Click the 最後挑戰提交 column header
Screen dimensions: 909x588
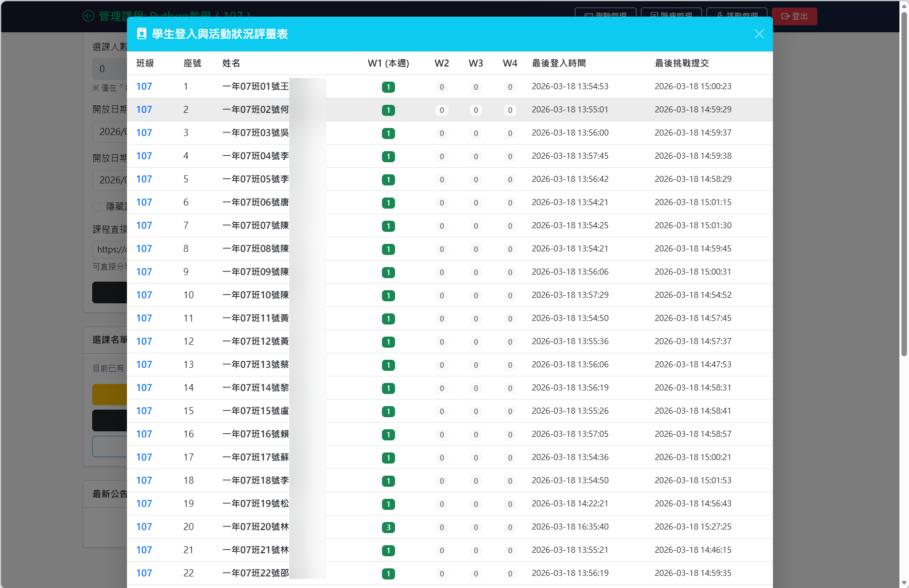(682, 63)
